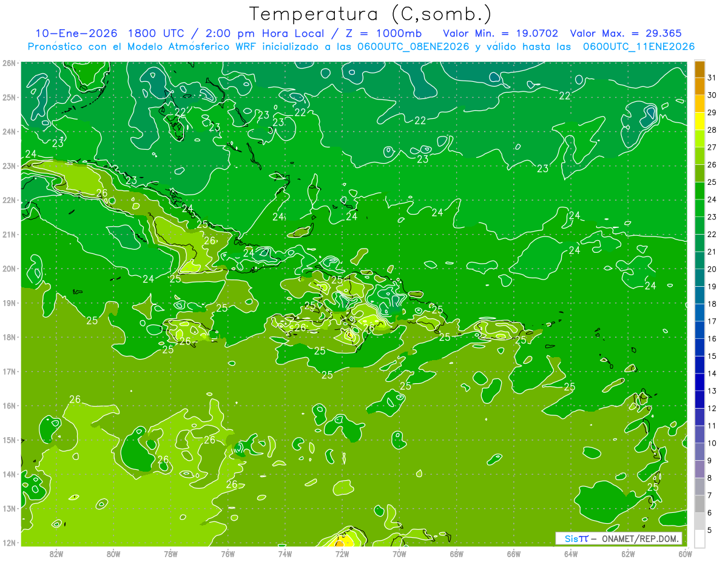Click the valid-until time "0600UTC_11ENE2026"

click(639, 47)
